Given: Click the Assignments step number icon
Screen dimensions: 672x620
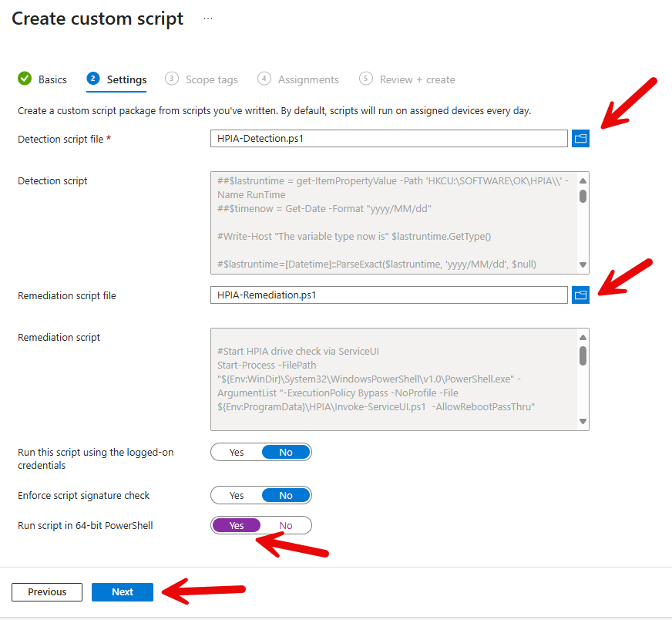Looking at the screenshot, I should [264, 79].
